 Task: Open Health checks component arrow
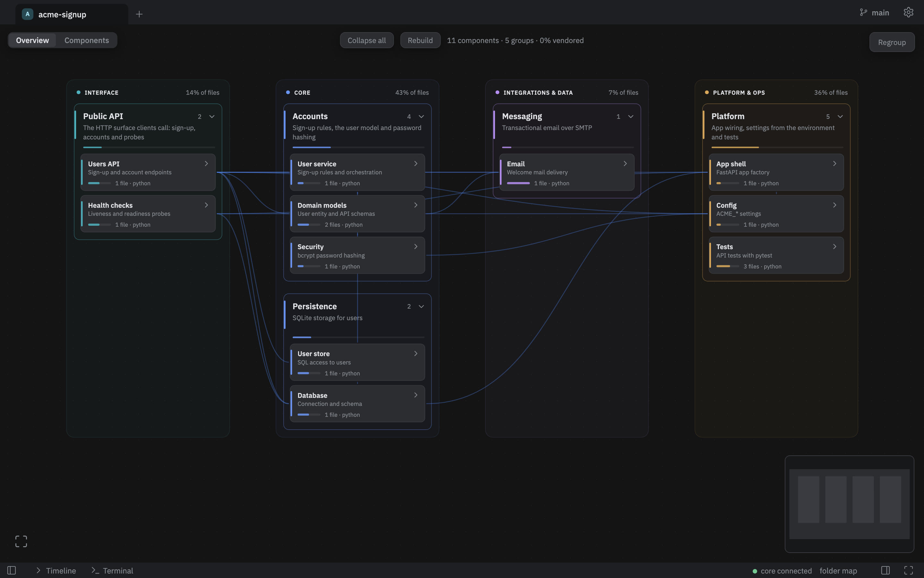point(206,205)
